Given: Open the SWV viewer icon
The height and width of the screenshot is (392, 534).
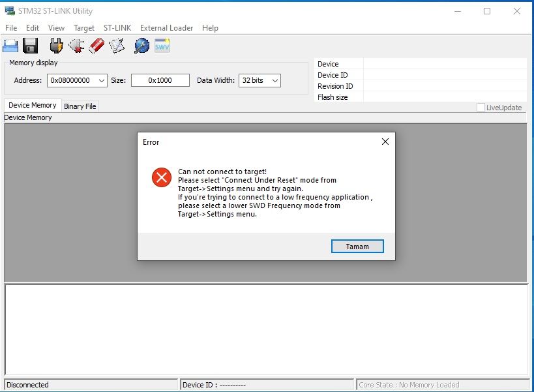Looking at the screenshot, I should (162, 46).
